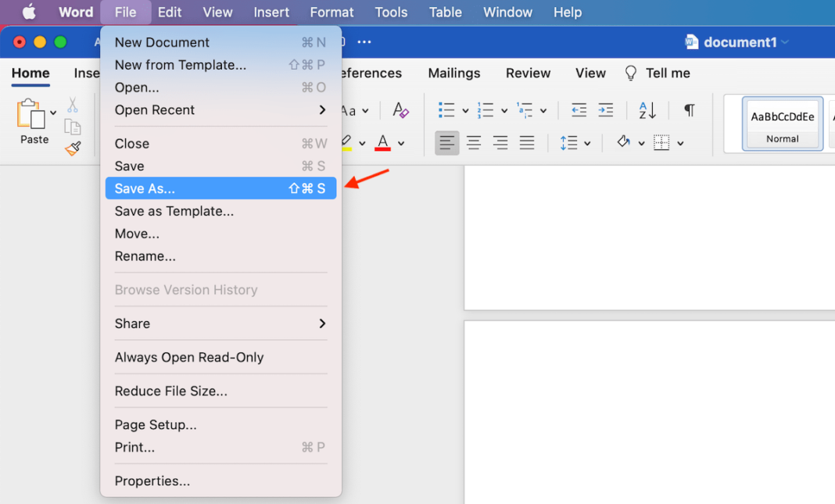Click the Justify alignment icon
This screenshot has height=504, width=835.
click(526, 142)
